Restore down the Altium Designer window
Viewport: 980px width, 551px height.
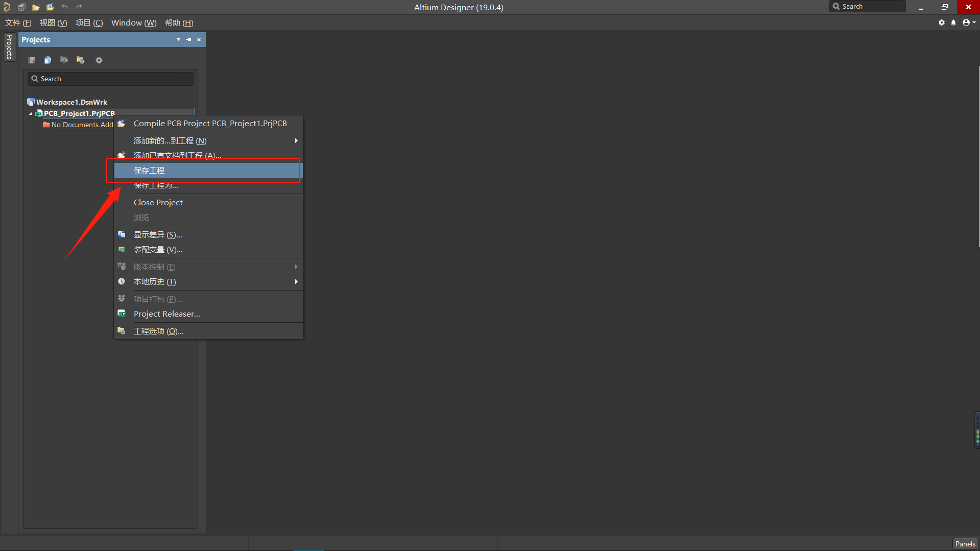[945, 7]
